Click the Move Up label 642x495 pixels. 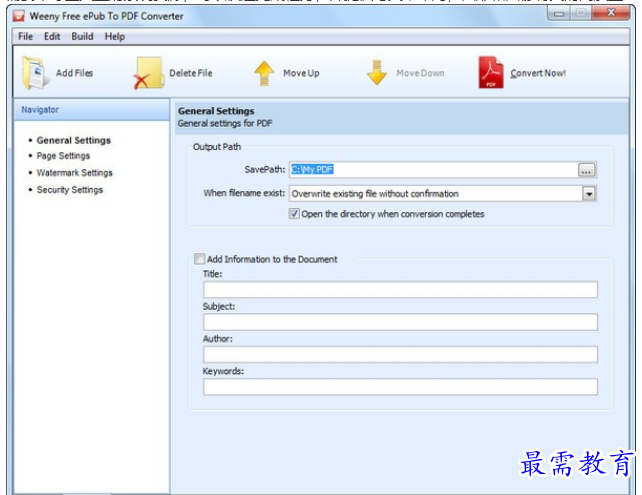[301, 73]
